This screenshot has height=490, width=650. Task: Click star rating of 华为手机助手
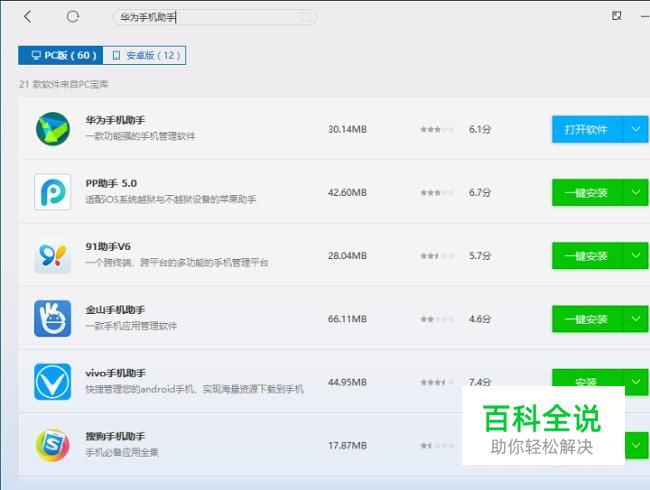pos(437,129)
